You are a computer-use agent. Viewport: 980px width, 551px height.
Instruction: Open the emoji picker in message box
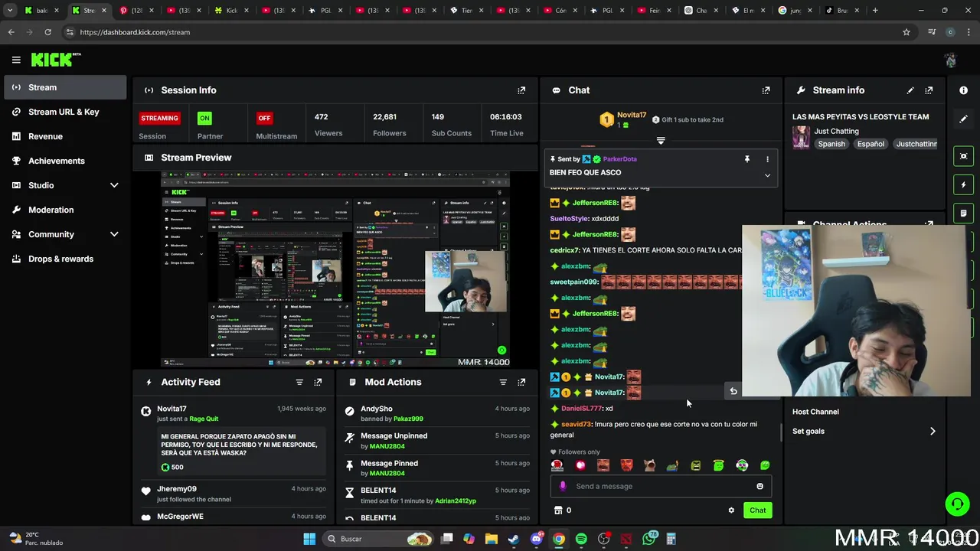(759, 486)
